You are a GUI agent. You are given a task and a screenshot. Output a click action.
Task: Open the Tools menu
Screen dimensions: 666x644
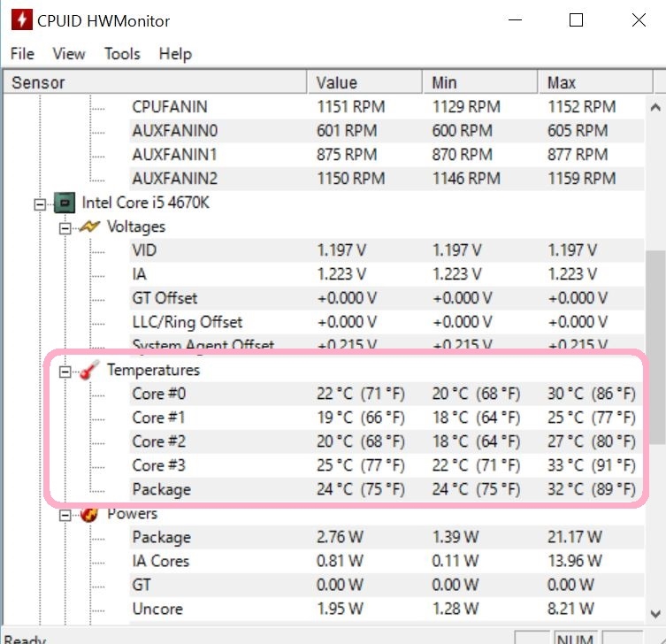[x=122, y=54]
